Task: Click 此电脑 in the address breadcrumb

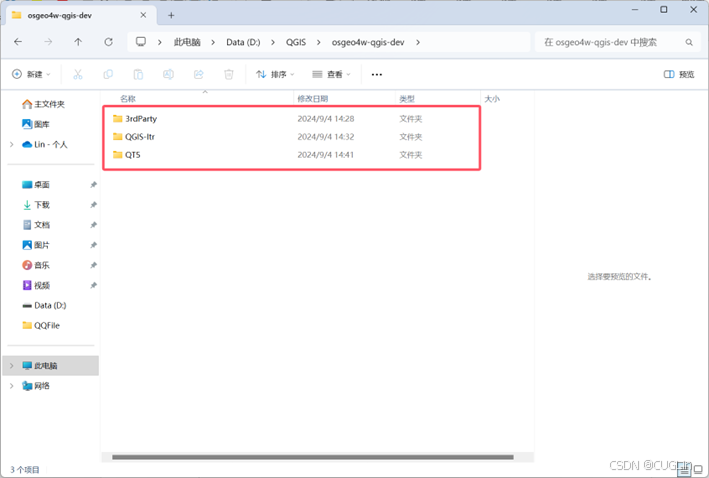Action: click(x=187, y=42)
